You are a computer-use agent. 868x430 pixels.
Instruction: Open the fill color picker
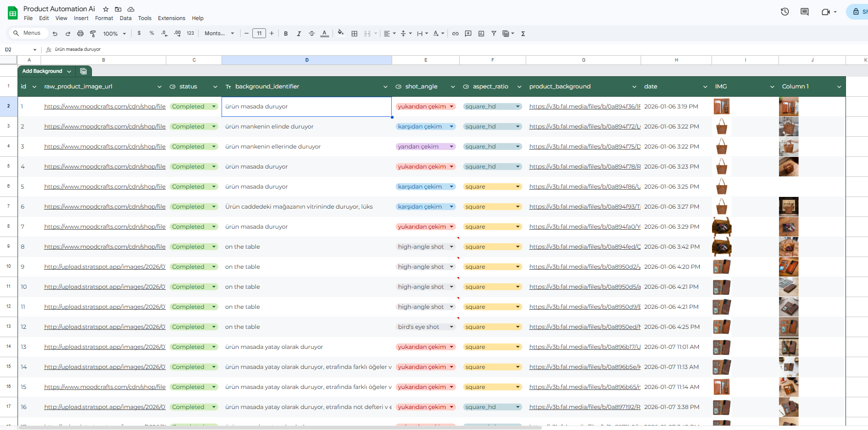pyautogui.click(x=340, y=33)
